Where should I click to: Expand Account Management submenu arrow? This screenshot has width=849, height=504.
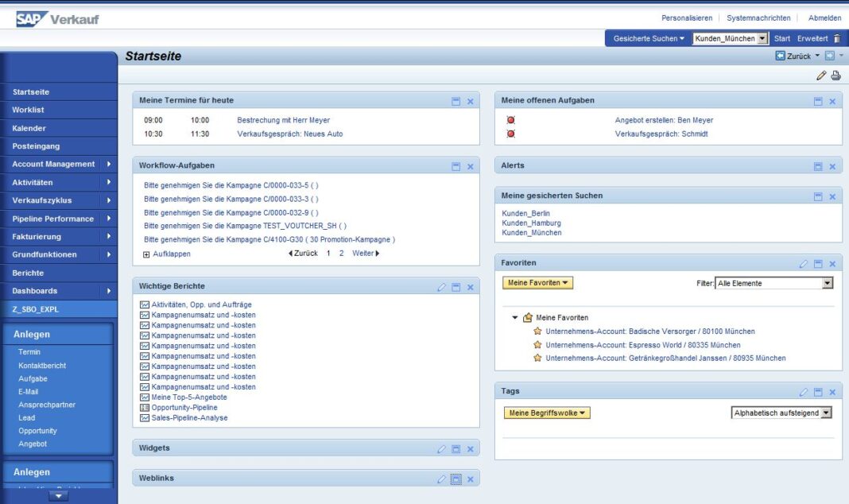[109, 164]
